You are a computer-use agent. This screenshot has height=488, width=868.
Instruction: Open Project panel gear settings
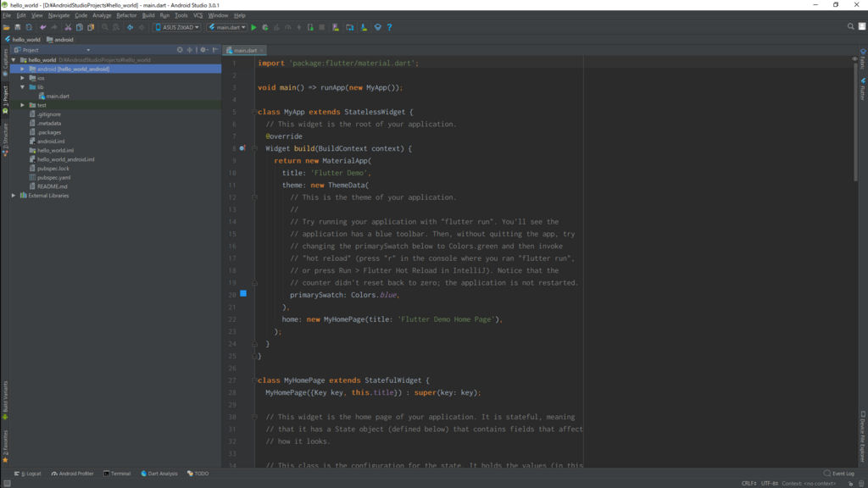pyautogui.click(x=203, y=50)
